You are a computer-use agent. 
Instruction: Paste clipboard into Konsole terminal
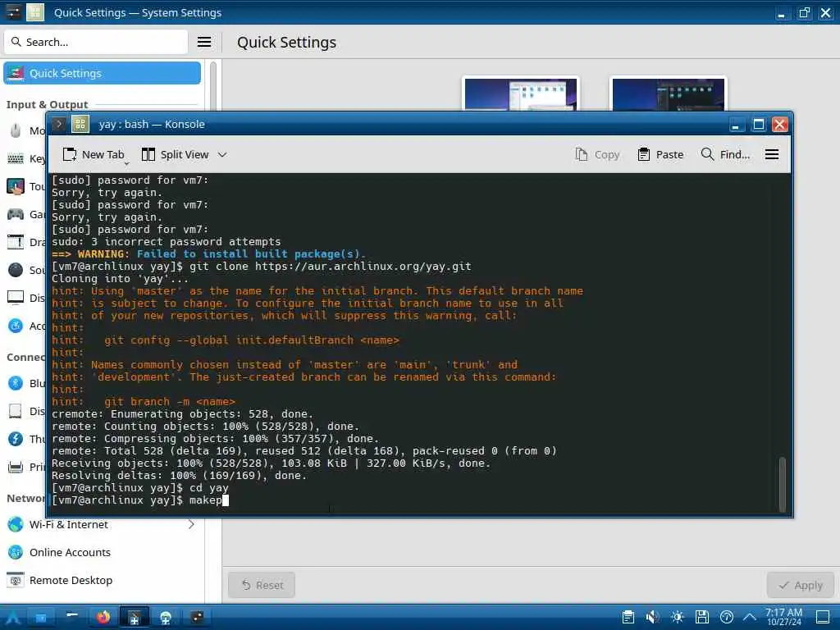[660, 154]
